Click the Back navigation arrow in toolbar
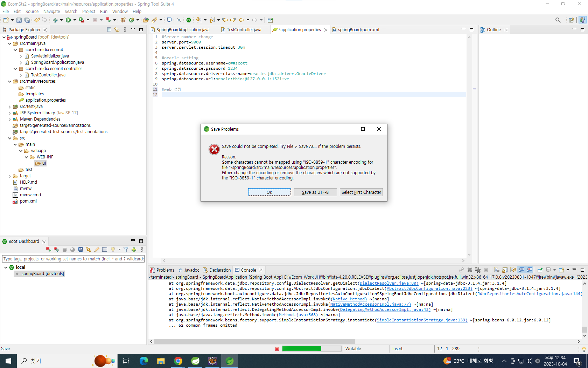588x368 pixels. pos(241,20)
